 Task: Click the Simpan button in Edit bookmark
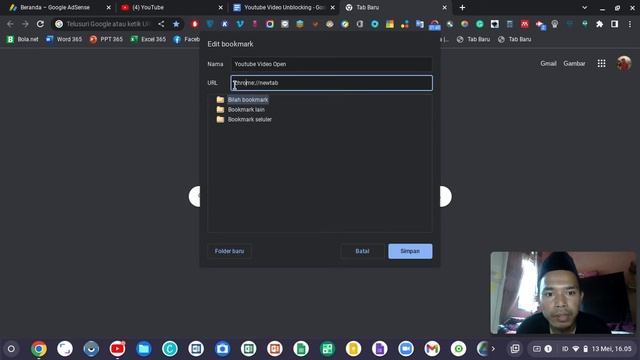pos(410,251)
